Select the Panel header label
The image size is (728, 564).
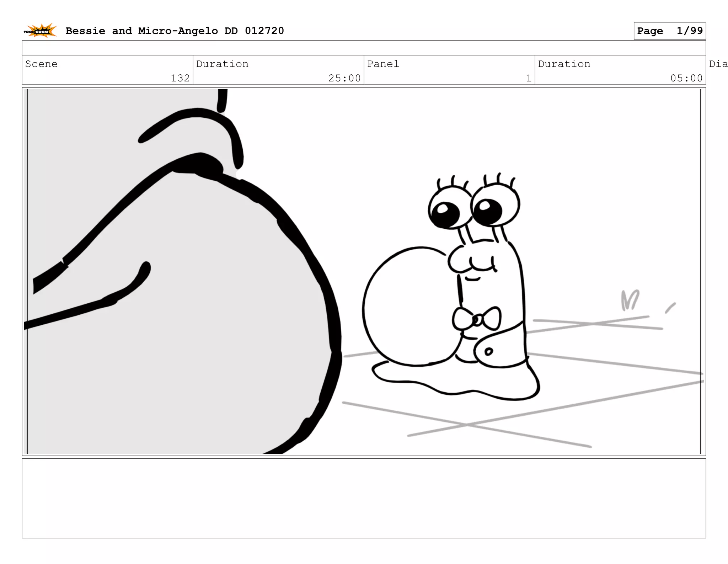tap(383, 64)
